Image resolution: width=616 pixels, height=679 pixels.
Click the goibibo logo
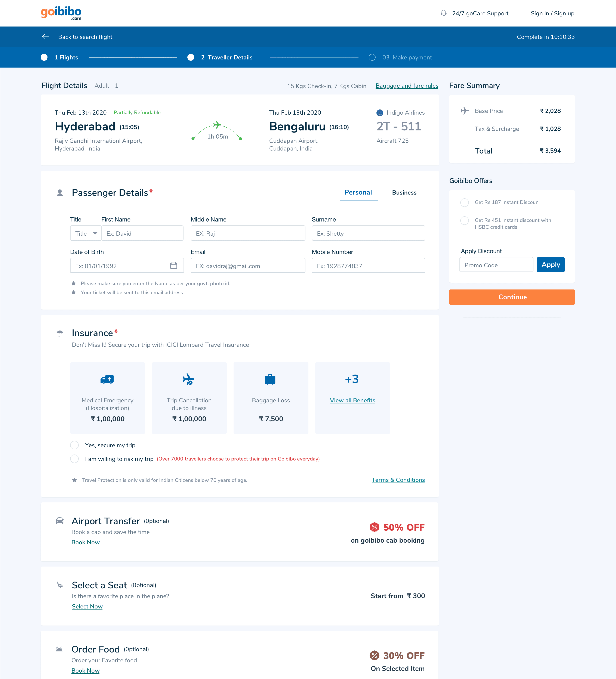point(61,13)
